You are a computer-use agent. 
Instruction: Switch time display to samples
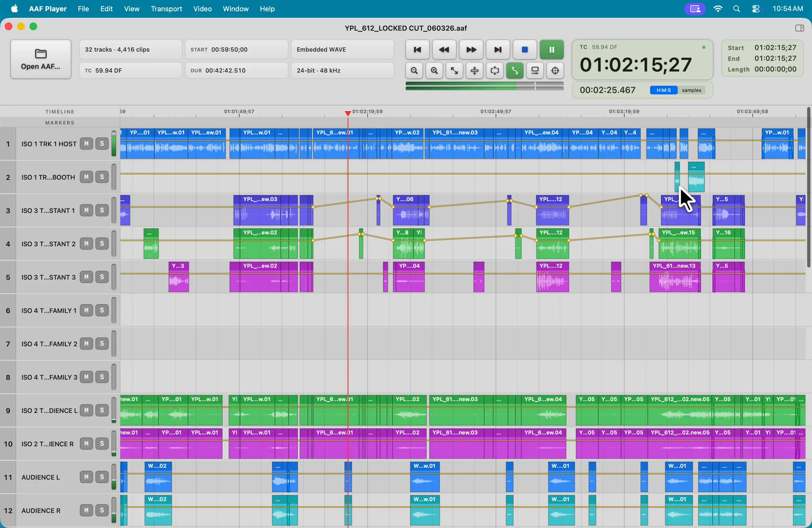(x=691, y=90)
